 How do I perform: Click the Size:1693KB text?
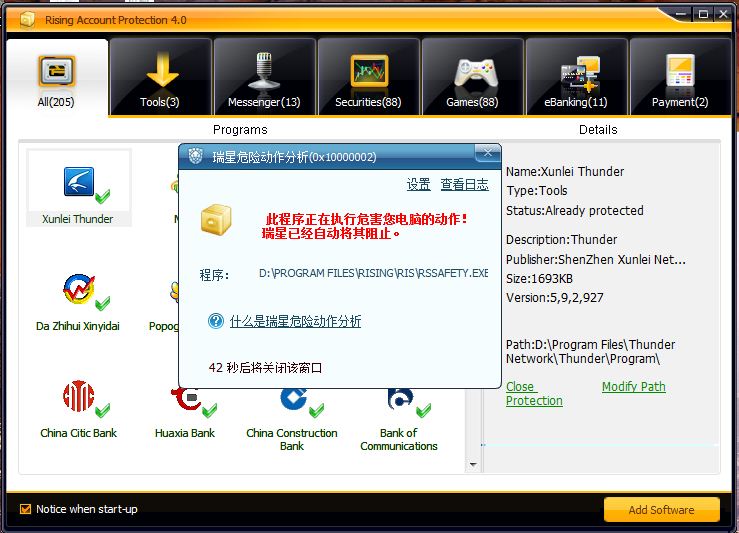click(539, 279)
